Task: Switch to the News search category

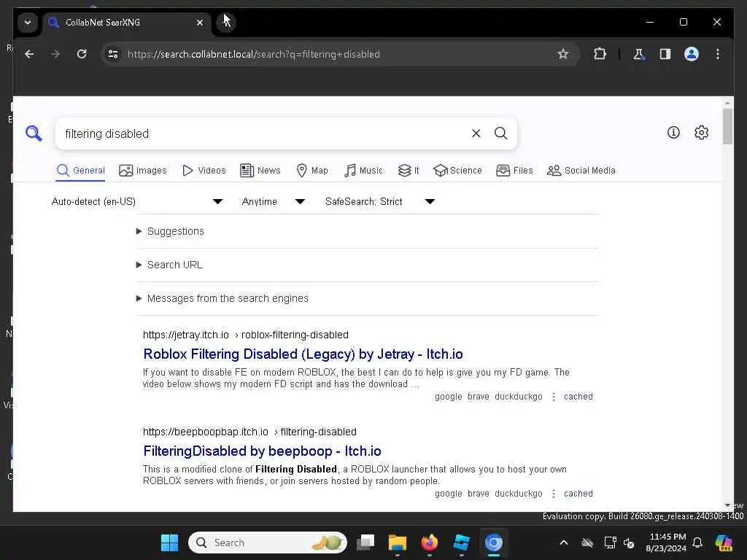Action: [x=260, y=171]
